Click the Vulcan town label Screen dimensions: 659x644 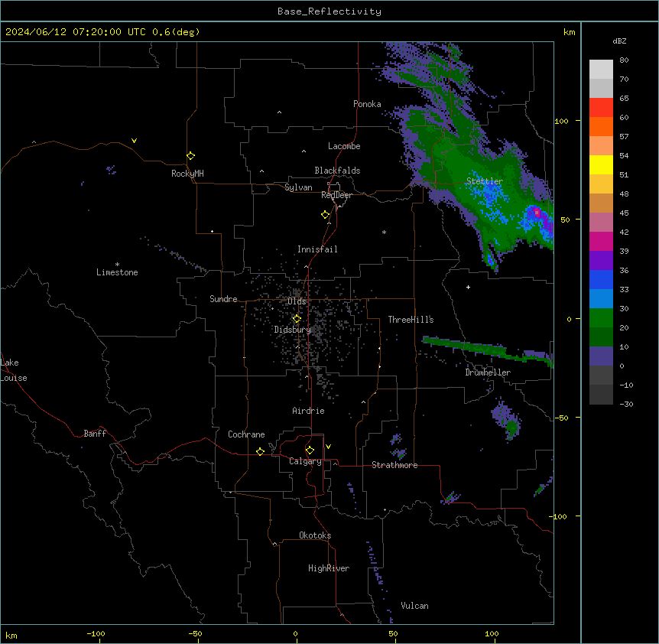click(x=415, y=606)
